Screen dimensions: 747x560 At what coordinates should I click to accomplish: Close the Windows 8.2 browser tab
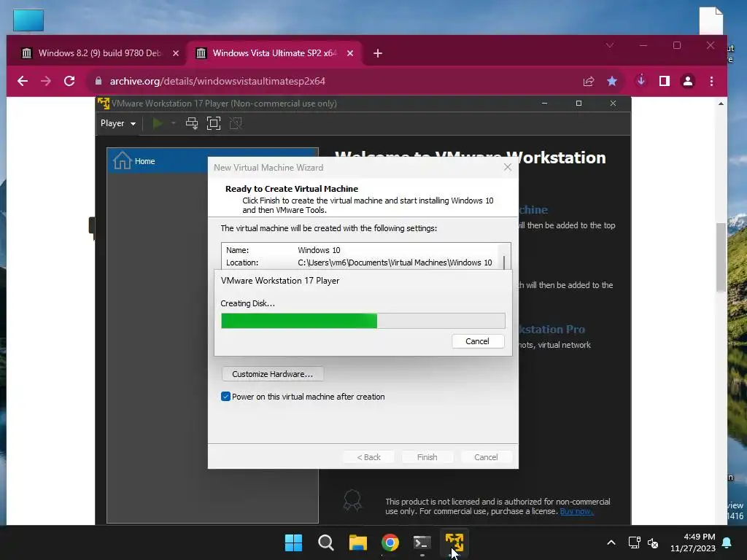175,52
